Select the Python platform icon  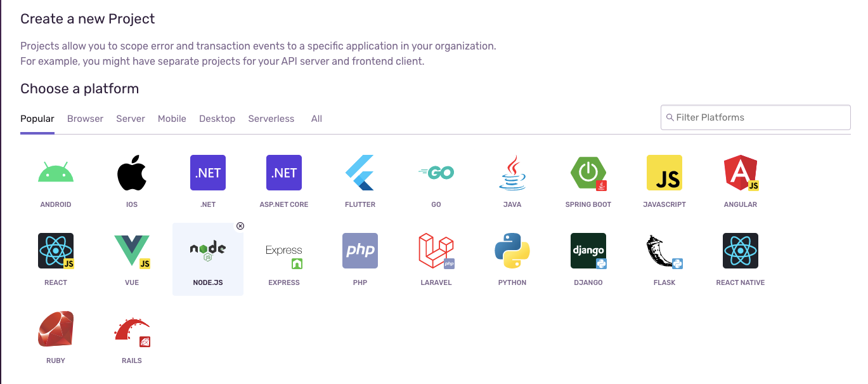(x=512, y=251)
